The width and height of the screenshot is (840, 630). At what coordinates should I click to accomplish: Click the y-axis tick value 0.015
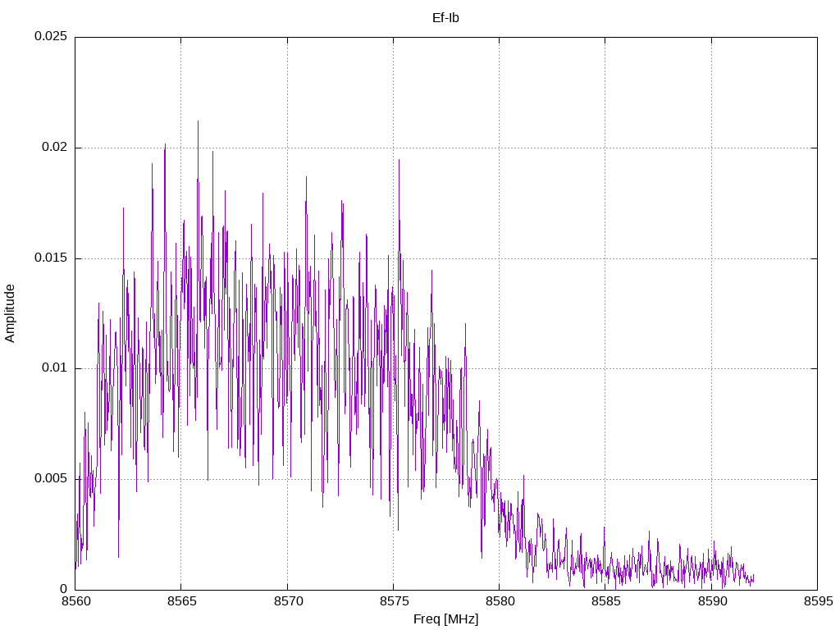pos(51,258)
